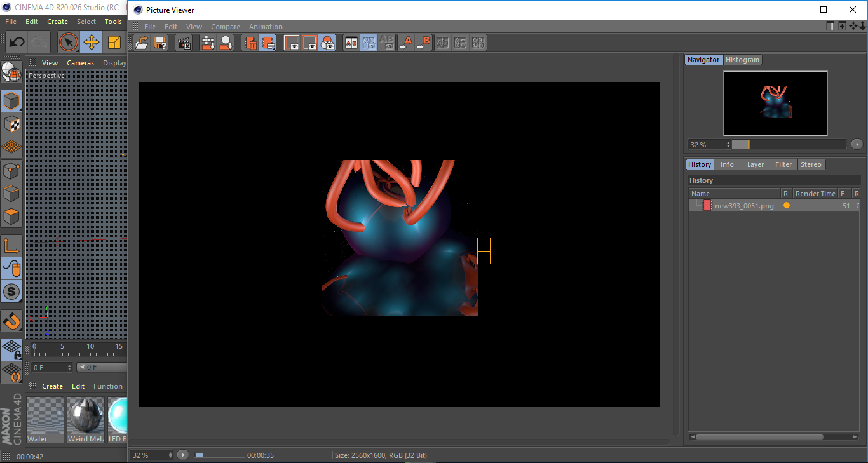Viewport: 868px width, 463px height.
Task: Toggle the AB Difference eye icon
Action: pos(386,43)
